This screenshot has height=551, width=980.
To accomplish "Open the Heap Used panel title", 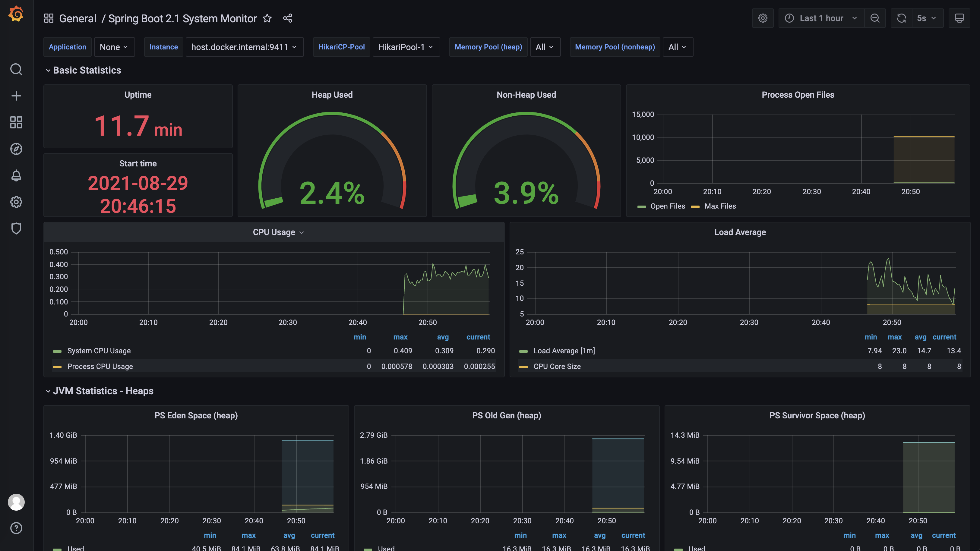I will 332,95.
